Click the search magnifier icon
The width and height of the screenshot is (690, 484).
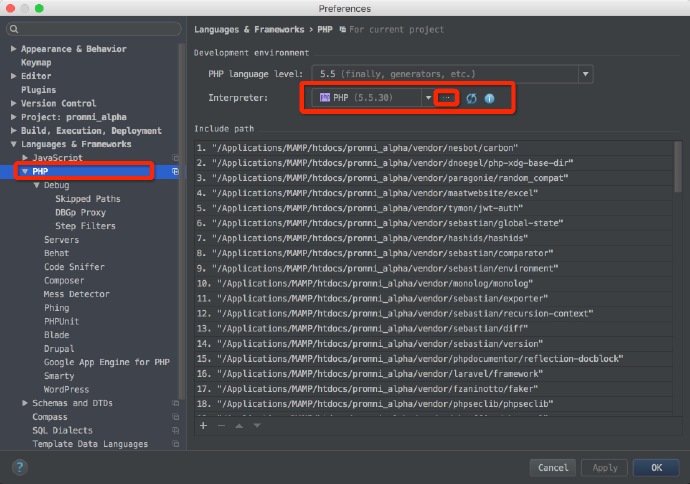tap(14, 29)
